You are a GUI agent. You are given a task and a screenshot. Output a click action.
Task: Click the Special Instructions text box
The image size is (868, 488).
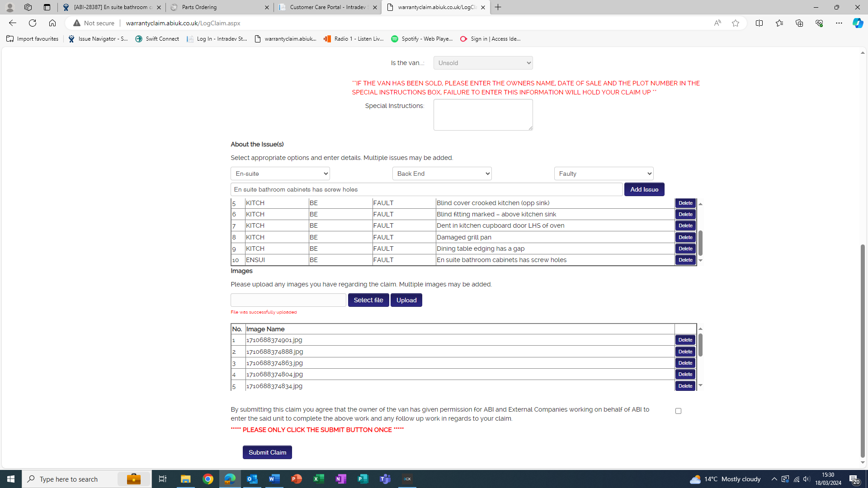point(483,115)
